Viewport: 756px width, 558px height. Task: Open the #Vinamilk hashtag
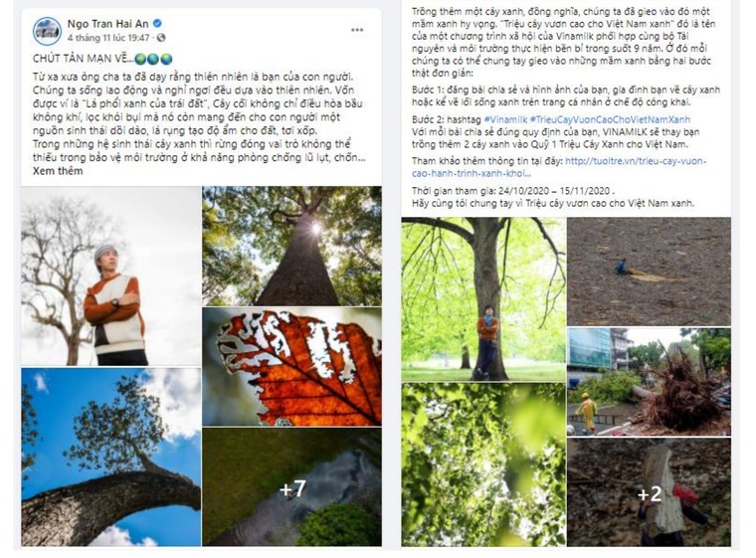505,119
